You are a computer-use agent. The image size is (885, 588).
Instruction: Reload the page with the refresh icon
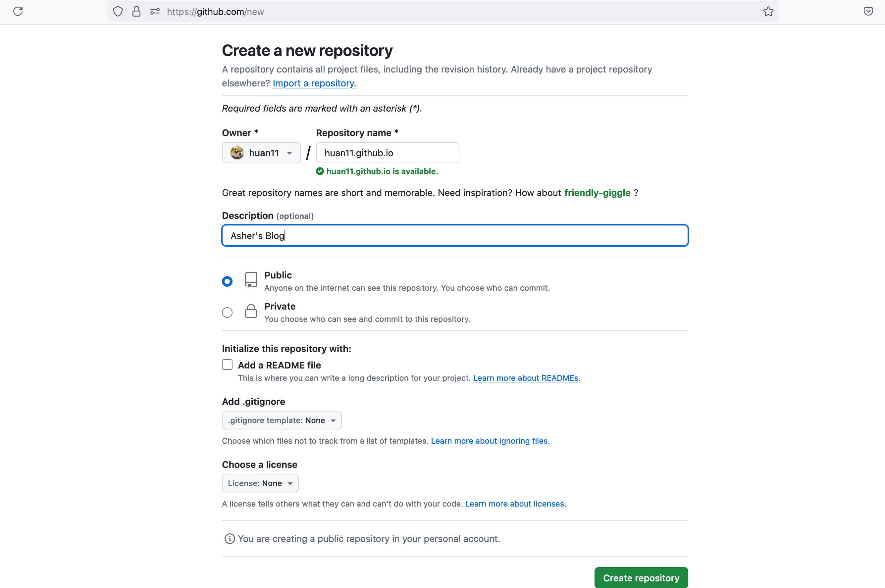pyautogui.click(x=18, y=11)
